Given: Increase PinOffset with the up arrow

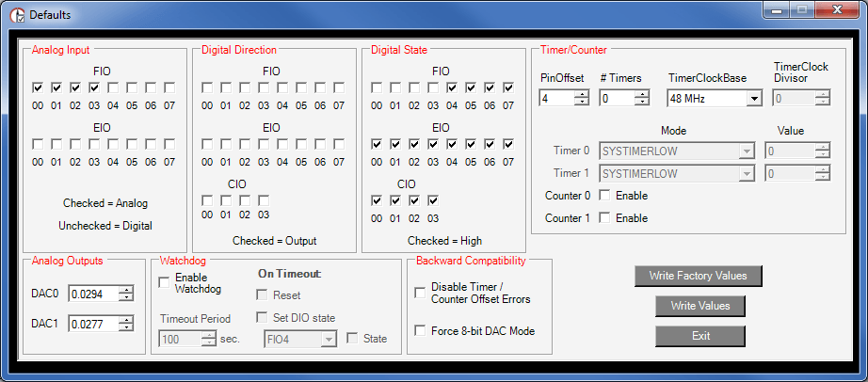Looking at the screenshot, I should 581,94.
